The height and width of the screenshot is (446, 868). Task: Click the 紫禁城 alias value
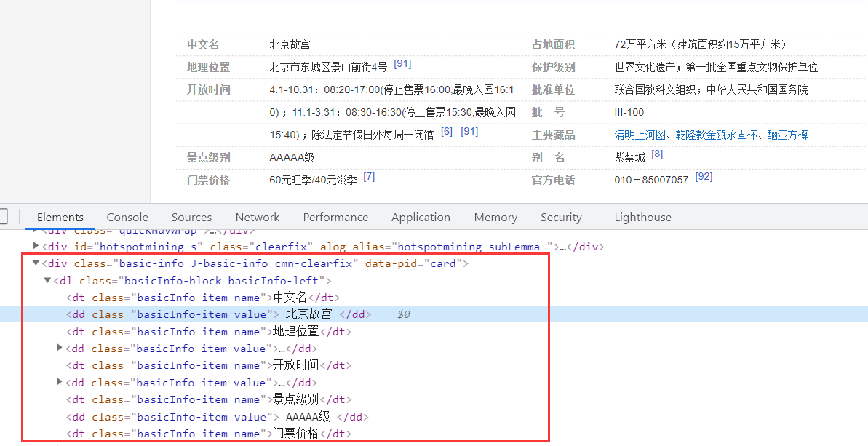click(x=630, y=157)
